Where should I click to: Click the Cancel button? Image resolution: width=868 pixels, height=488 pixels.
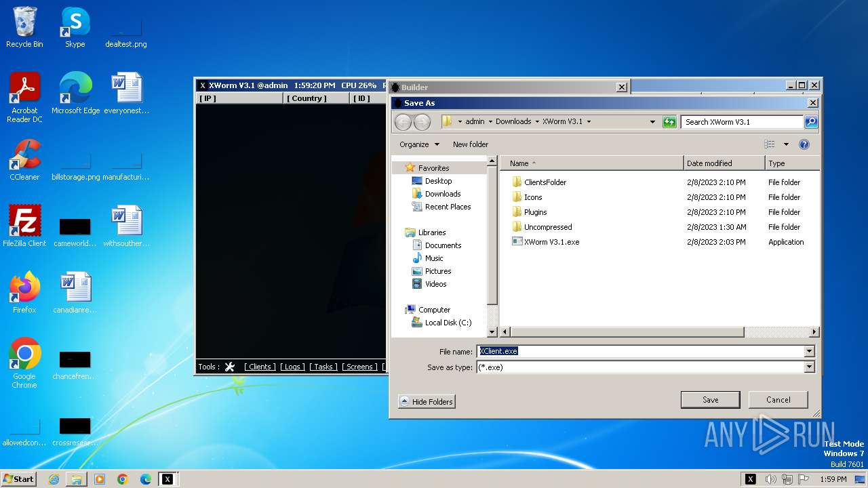pos(778,400)
